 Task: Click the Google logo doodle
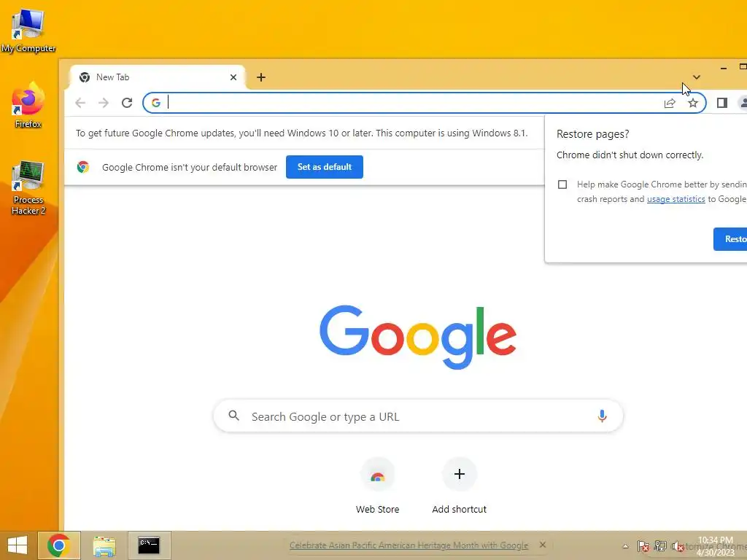pos(418,337)
